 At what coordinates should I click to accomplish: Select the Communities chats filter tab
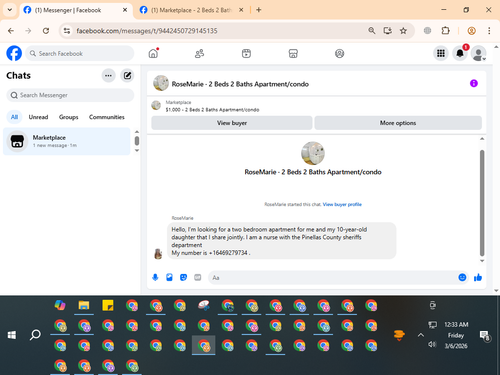tap(107, 117)
